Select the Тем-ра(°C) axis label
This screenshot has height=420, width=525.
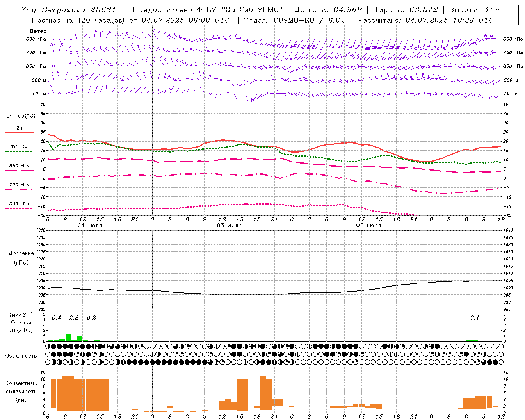point(19,116)
